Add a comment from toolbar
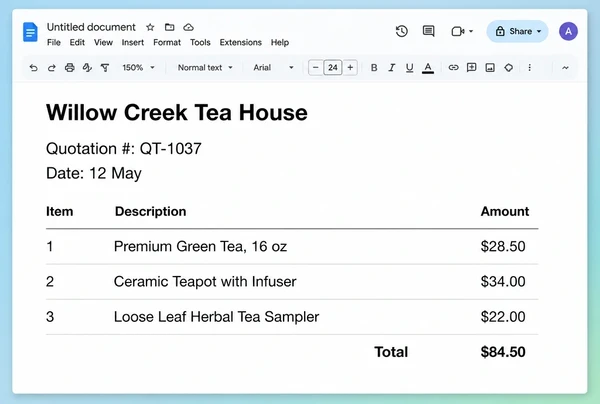The height and width of the screenshot is (404, 600). (471, 68)
